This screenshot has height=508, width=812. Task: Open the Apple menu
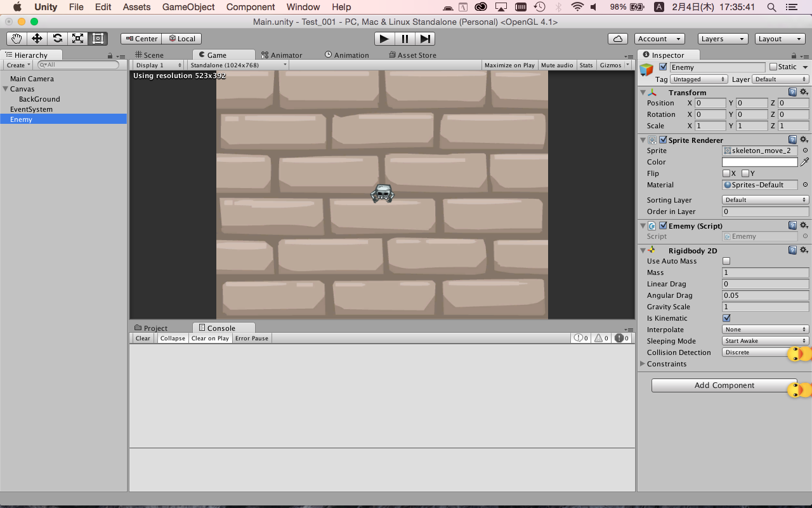pos(17,7)
